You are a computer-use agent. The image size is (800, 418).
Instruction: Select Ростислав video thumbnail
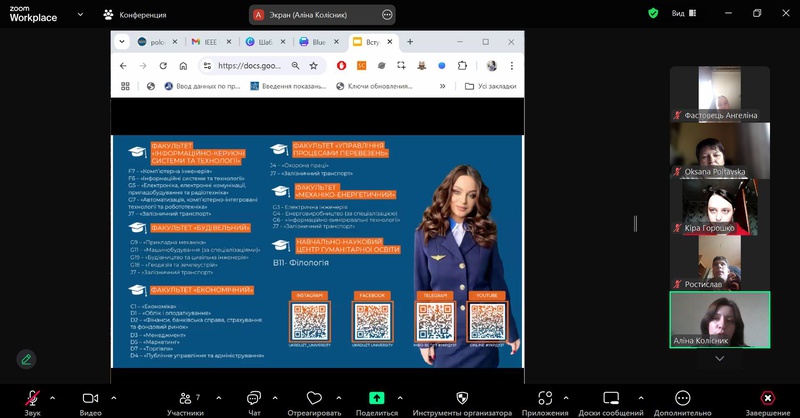pos(719,263)
